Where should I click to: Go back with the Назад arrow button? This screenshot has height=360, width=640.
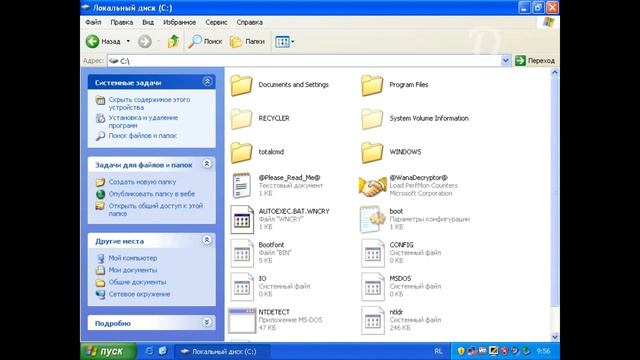click(103, 41)
